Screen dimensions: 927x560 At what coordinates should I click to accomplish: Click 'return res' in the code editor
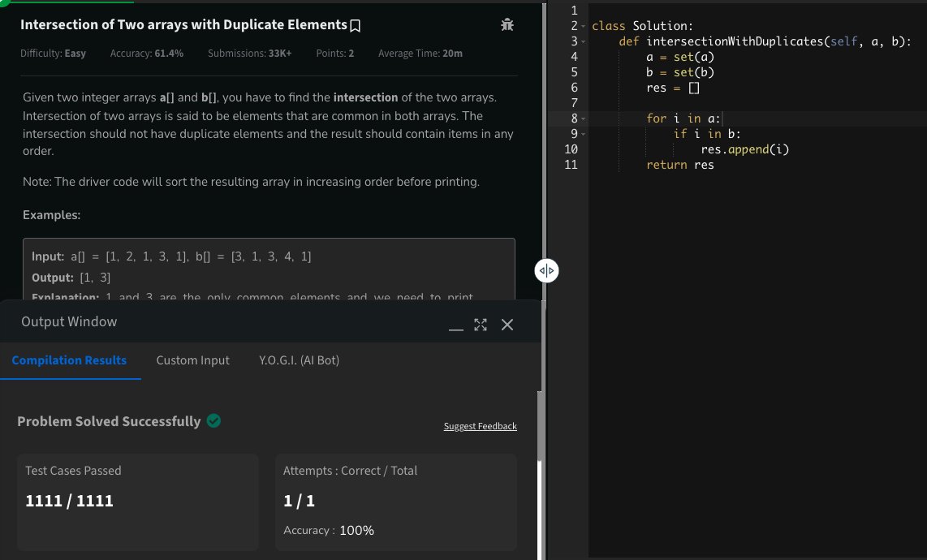coord(680,165)
